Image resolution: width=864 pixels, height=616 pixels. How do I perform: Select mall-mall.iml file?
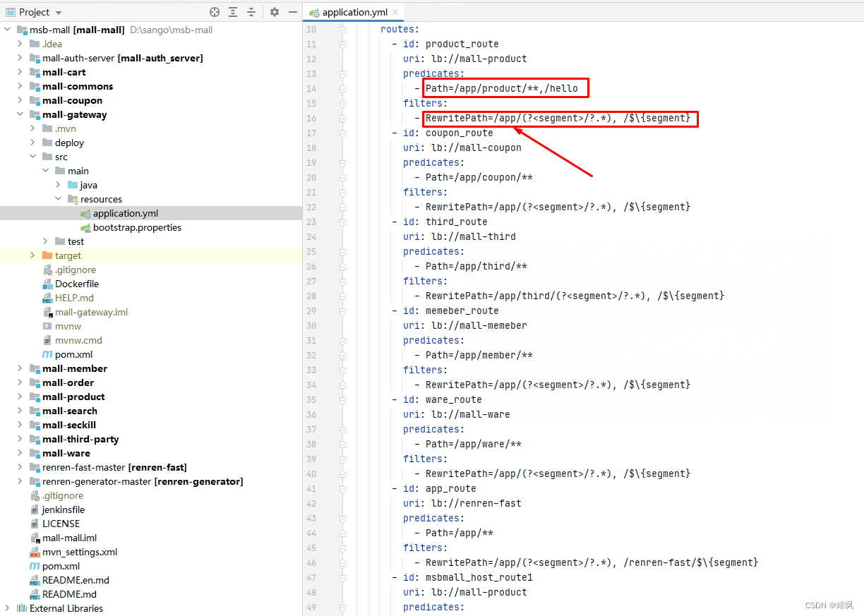pyautogui.click(x=69, y=538)
